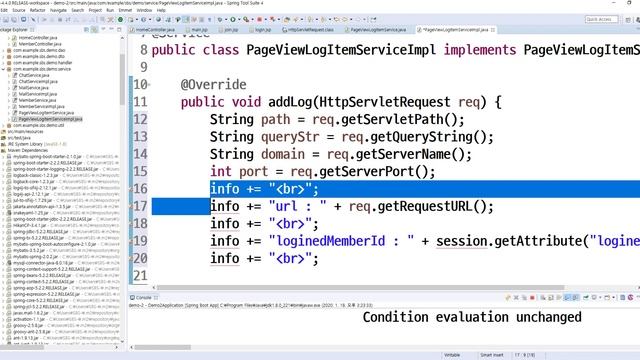Select the JRE System Library node
The width and height of the screenshot is (640, 360).
37,144
